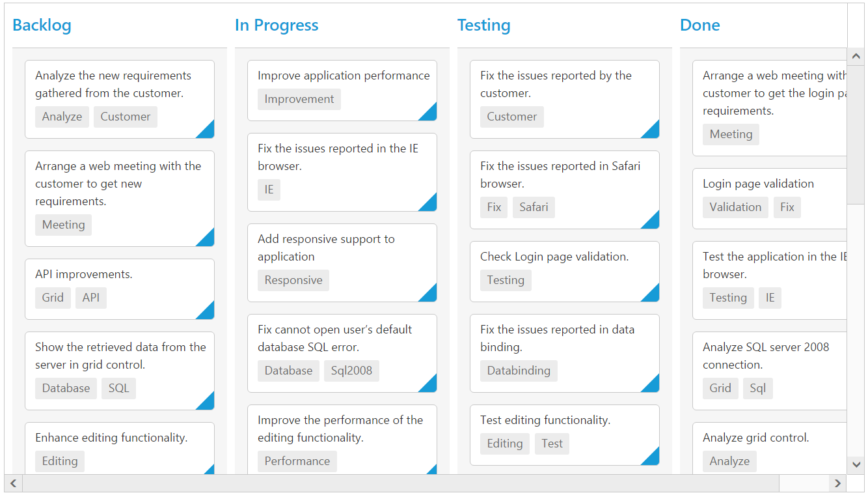Click blue corner triangle on 'Test editing functionality' card
The width and height of the screenshot is (868, 495).
pyautogui.click(x=653, y=459)
